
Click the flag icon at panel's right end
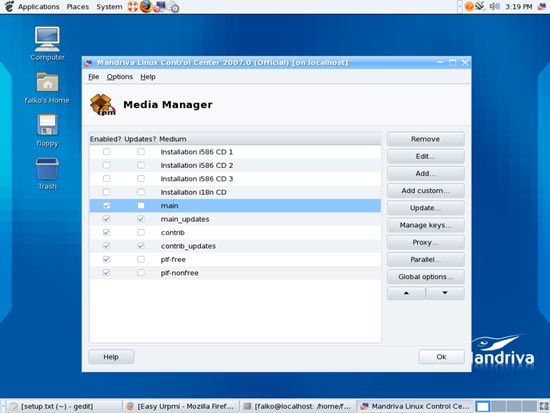tap(542, 6)
